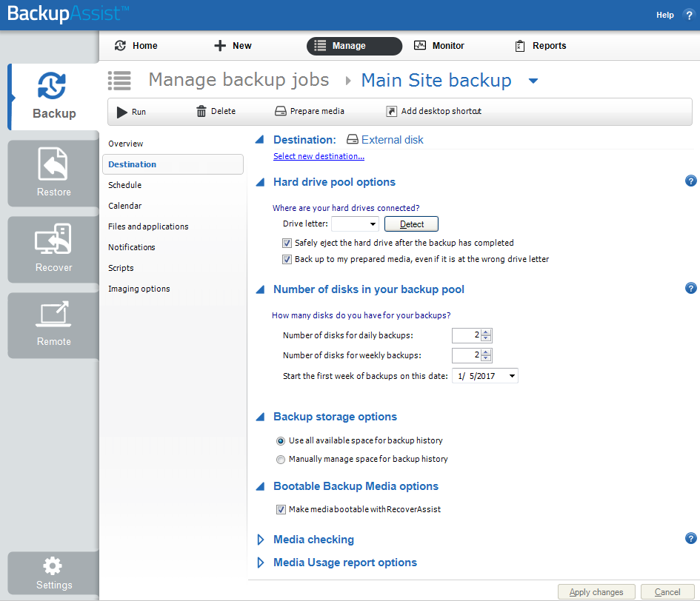The width and height of the screenshot is (700, 601).
Task: Select Manually manage space radio button
Action: click(280, 460)
